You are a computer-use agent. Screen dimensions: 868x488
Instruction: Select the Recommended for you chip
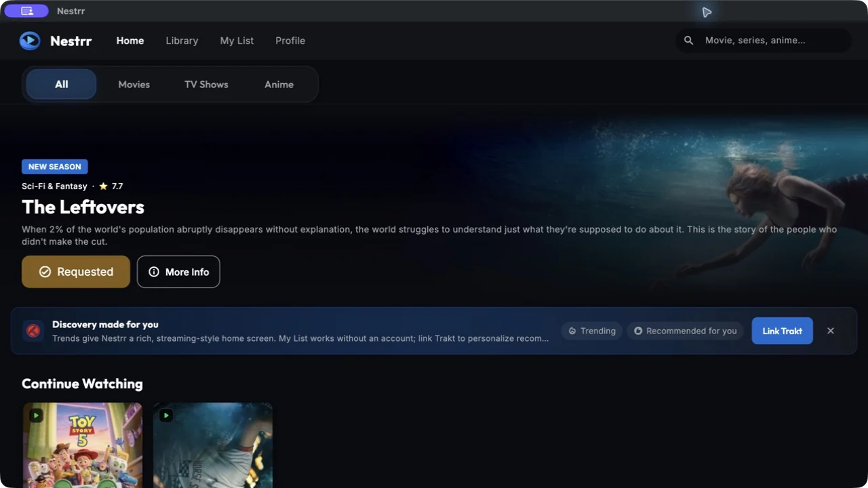[x=685, y=331]
